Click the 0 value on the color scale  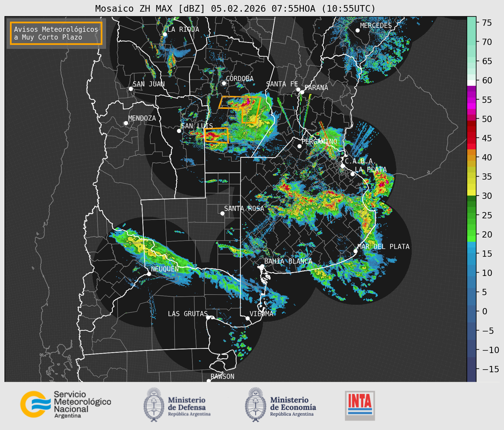tap(484, 311)
